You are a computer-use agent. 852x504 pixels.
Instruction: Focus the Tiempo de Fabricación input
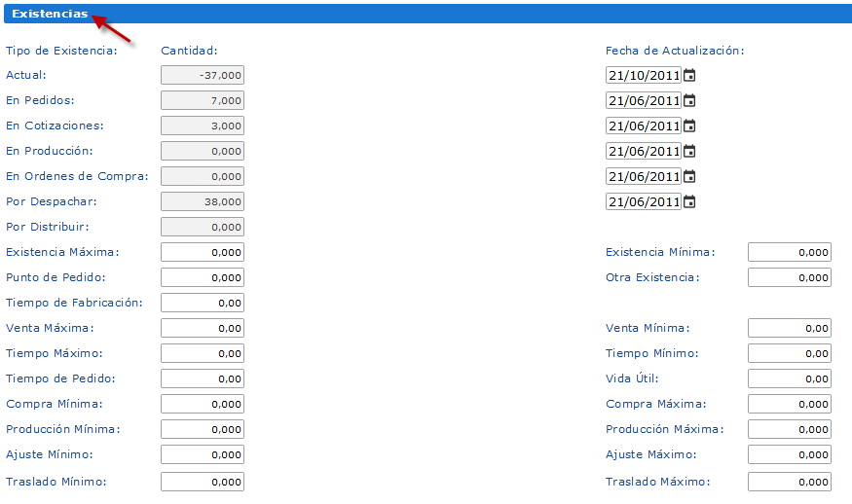pos(203,303)
